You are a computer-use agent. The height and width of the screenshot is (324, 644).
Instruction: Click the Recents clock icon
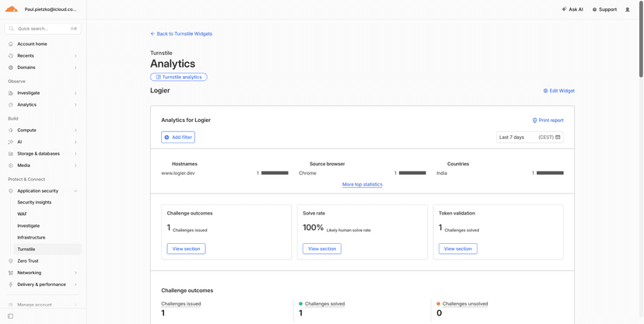(11, 56)
